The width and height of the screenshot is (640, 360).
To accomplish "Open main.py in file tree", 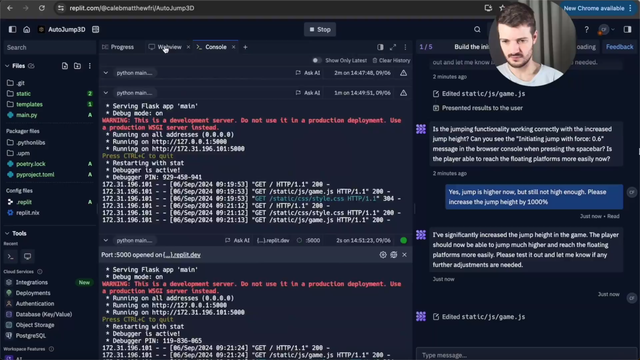I will (x=27, y=115).
